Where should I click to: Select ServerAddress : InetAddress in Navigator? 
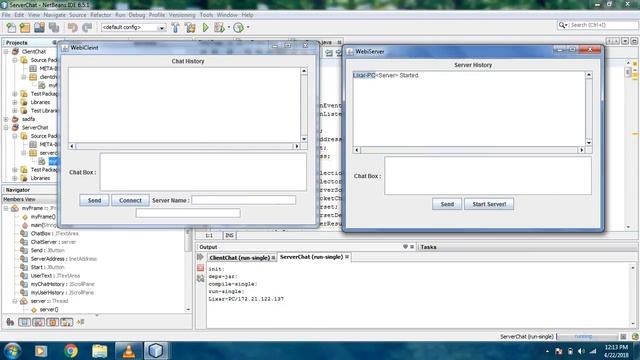coord(64,259)
